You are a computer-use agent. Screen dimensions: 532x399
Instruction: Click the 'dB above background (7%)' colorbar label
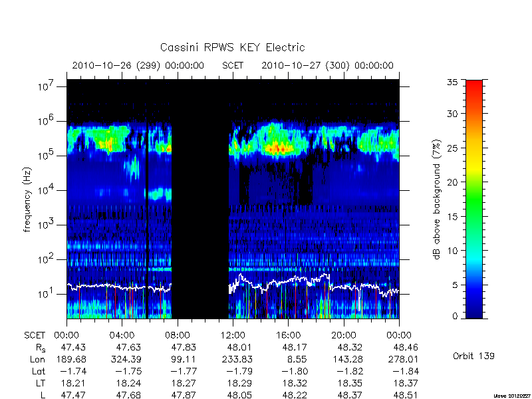pyautogui.click(x=438, y=199)
